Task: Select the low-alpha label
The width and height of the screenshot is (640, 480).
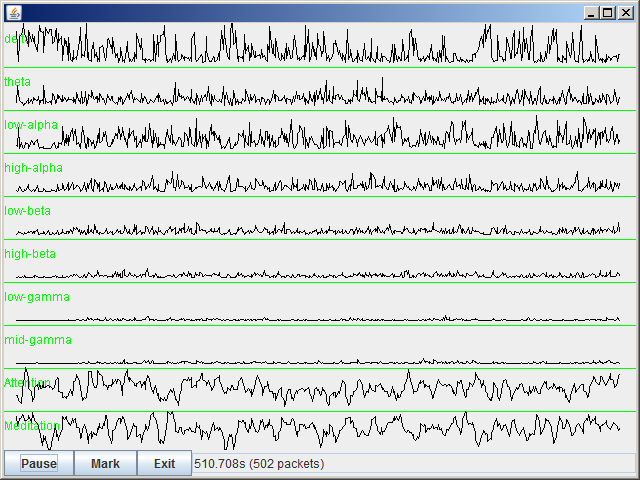Action: point(31,124)
